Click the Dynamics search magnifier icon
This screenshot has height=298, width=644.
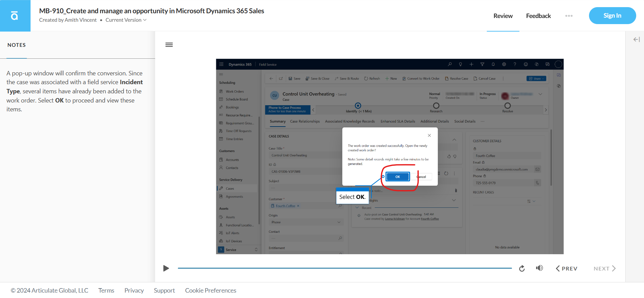coord(450,64)
